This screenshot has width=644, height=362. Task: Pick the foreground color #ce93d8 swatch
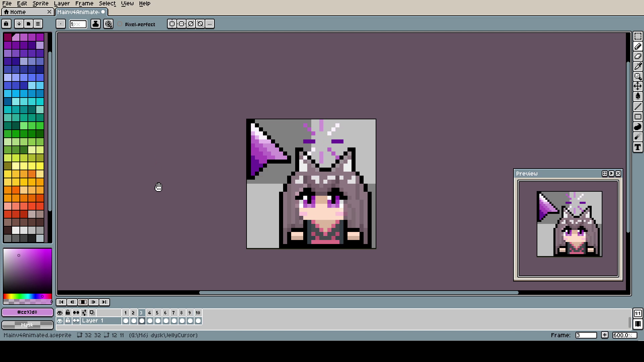coord(28,312)
